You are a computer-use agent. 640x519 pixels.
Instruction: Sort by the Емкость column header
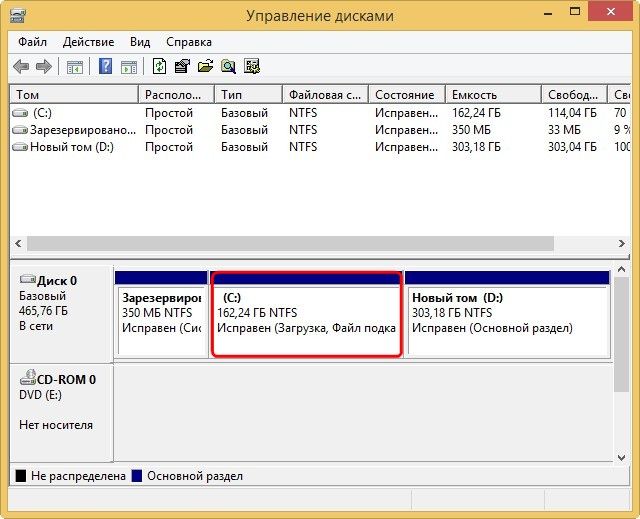pos(493,95)
